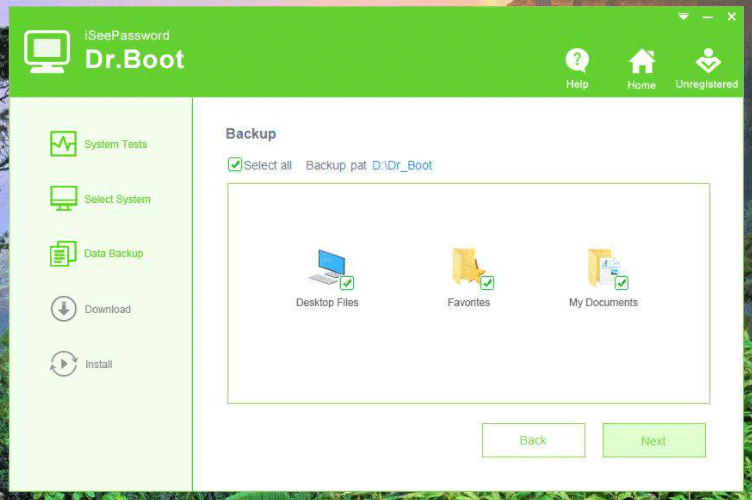Screen dimensions: 752x500
Task: Disable the My Documents checkbox
Action: (621, 283)
